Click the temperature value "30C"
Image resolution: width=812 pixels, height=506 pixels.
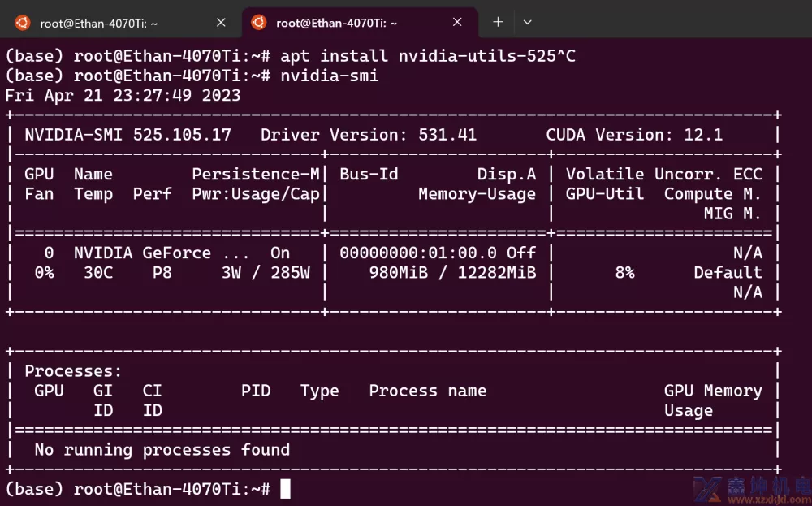98,272
